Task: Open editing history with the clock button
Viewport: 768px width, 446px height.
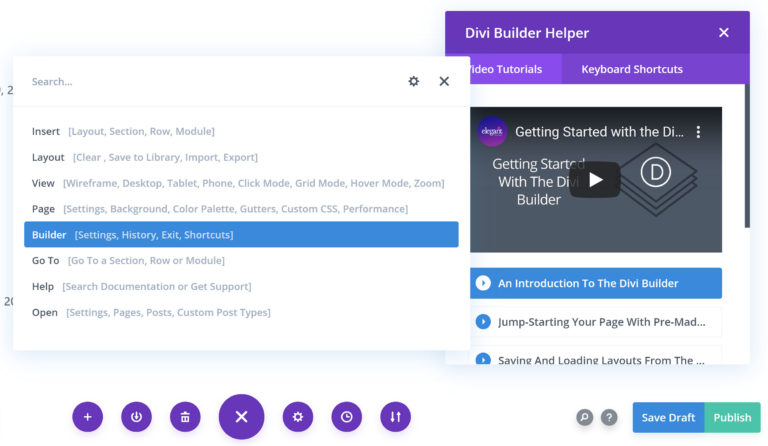Action: 347,417
